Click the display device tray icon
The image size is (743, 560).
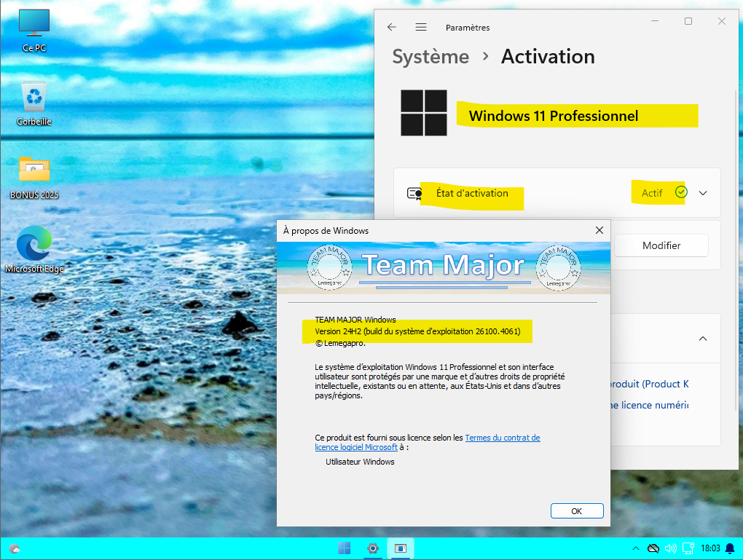click(x=688, y=548)
